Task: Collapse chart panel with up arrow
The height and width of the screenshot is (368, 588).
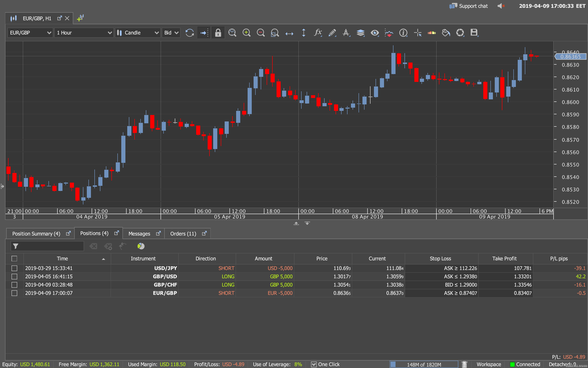Action: pyautogui.click(x=296, y=223)
